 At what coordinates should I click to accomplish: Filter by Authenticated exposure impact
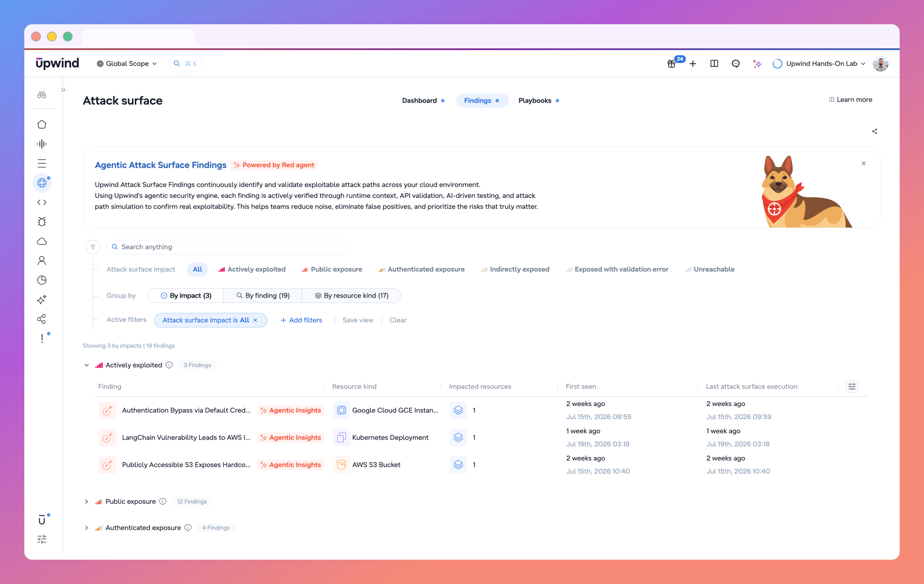click(x=421, y=269)
